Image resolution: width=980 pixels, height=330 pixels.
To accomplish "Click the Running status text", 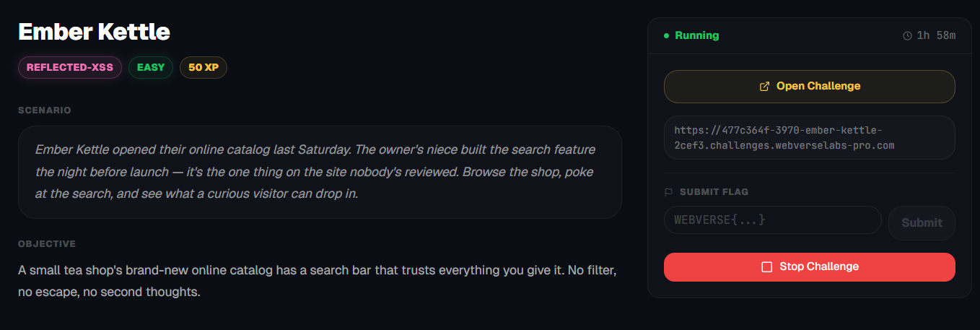I will [697, 35].
